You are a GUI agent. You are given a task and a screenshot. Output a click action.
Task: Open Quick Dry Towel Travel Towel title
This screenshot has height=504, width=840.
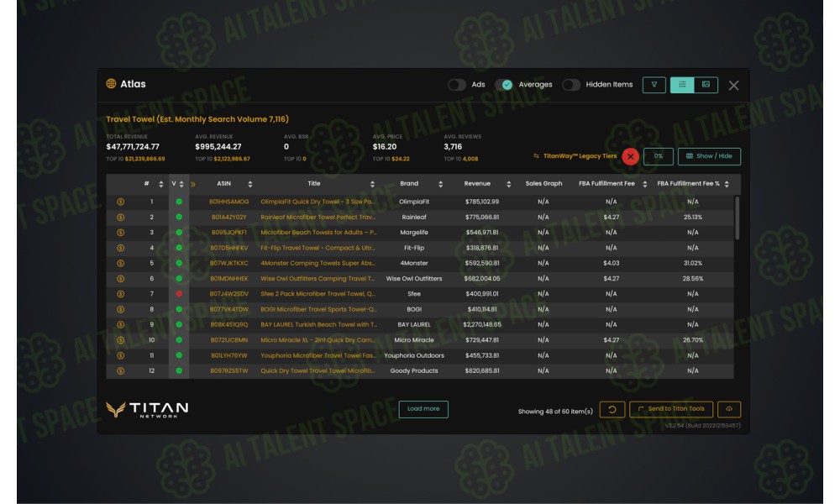point(318,370)
